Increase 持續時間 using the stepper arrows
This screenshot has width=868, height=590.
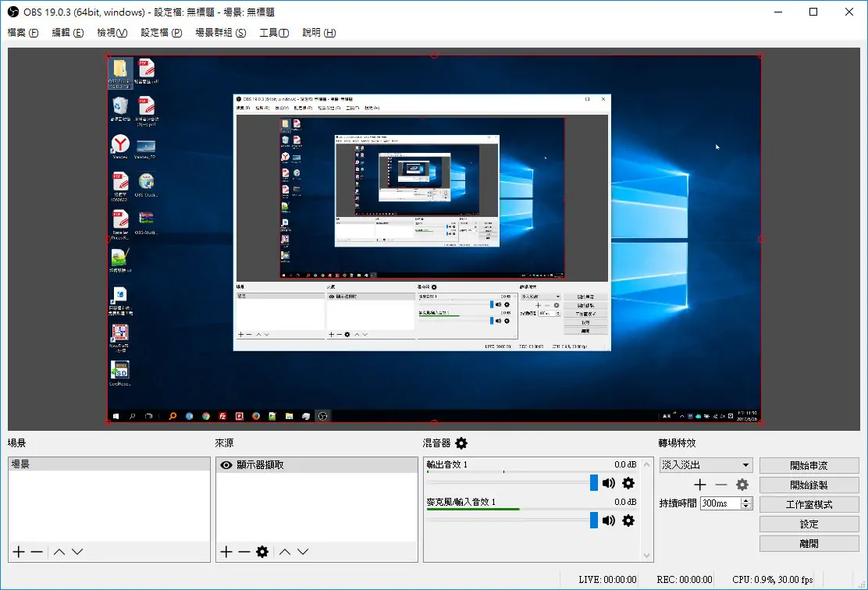pyautogui.click(x=746, y=500)
